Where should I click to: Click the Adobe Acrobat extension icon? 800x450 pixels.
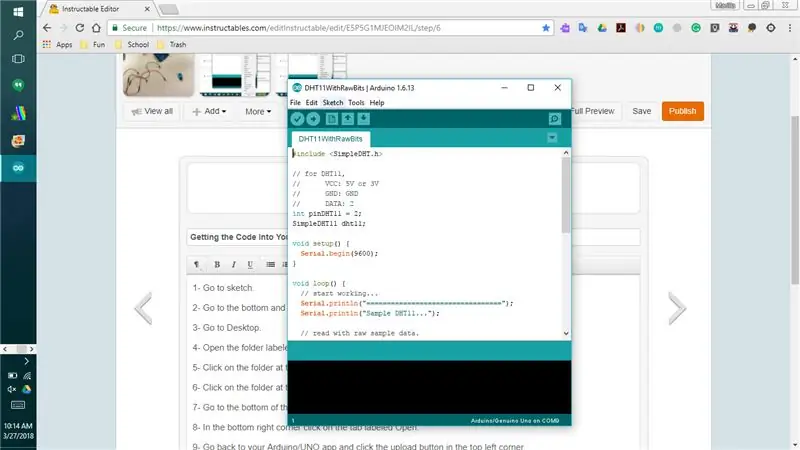coord(621,28)
